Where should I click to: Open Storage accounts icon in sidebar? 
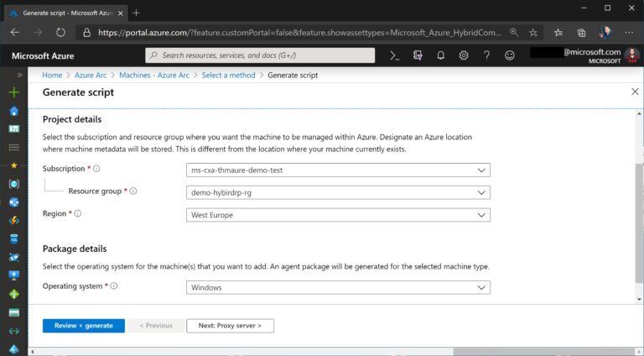14,313
